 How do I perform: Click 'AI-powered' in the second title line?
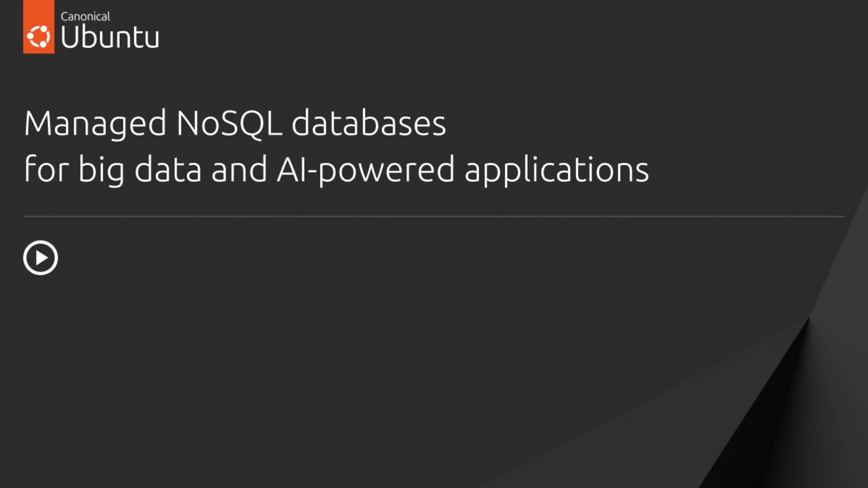coord(365,170)
